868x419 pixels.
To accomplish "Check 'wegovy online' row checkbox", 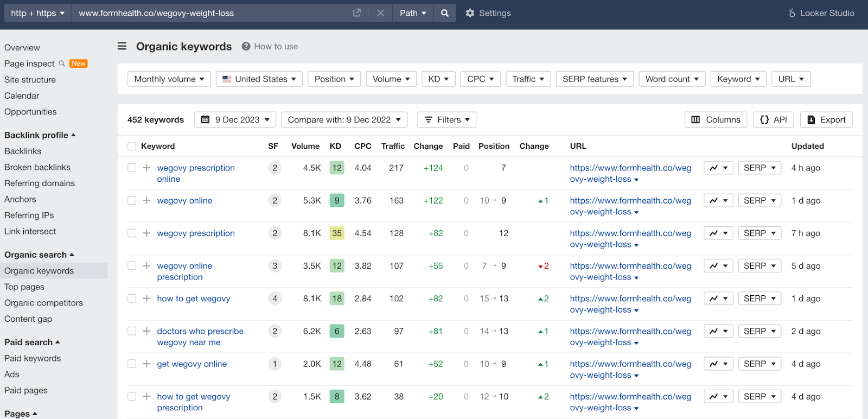I will [132, 200].
